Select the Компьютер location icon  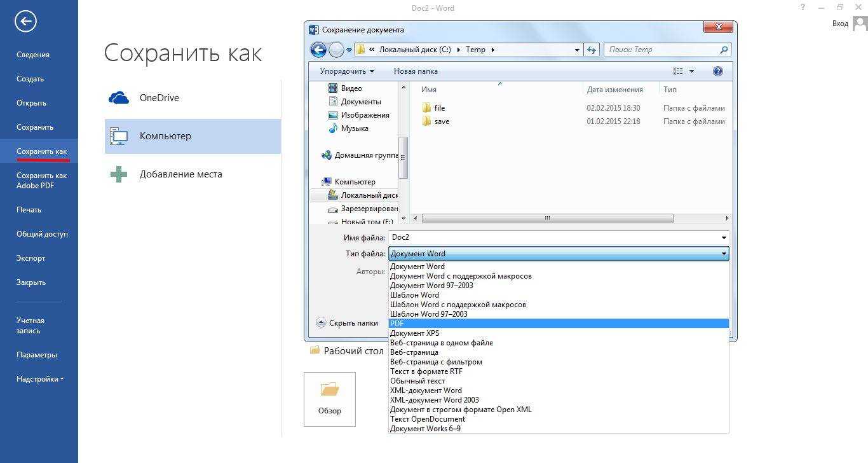point(119,136)
